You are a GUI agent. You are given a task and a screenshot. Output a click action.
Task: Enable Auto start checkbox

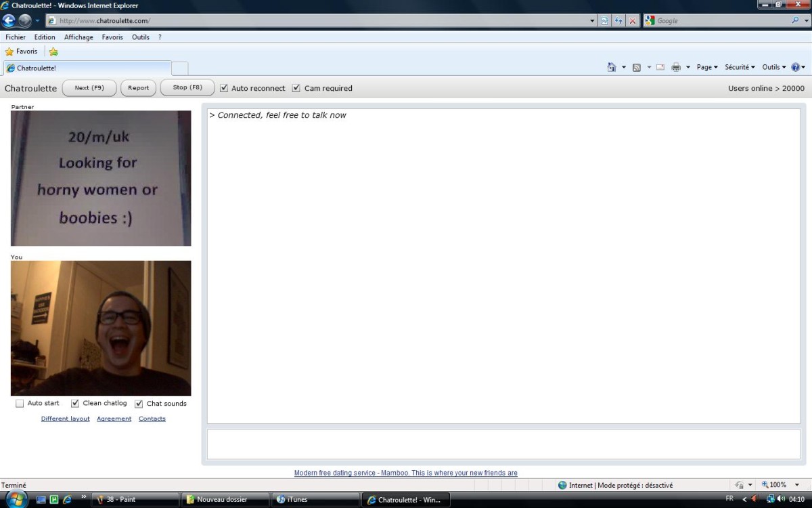point(20,404)
